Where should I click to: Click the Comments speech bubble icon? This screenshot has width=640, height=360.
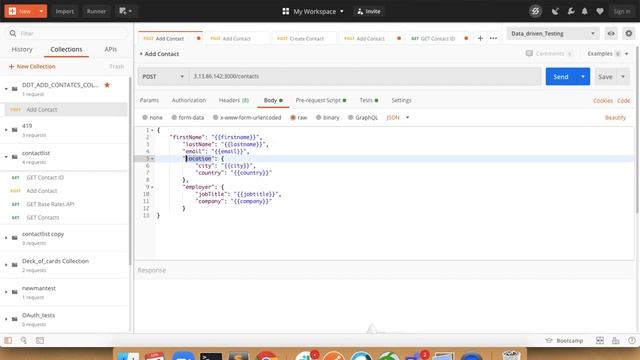pos(529,53)
